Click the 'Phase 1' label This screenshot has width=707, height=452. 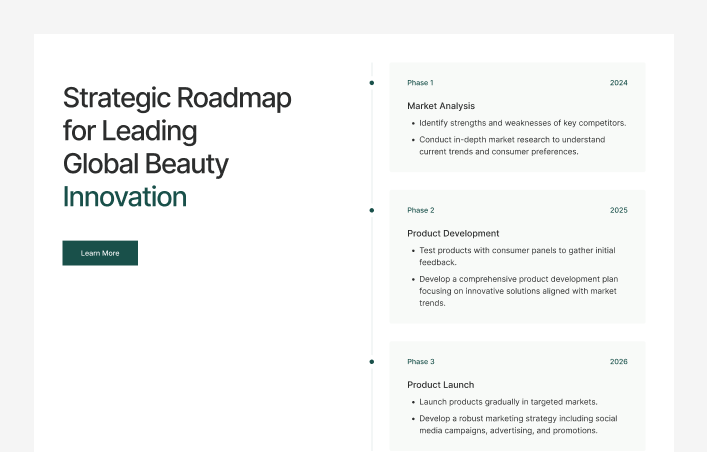coord(420,83)
